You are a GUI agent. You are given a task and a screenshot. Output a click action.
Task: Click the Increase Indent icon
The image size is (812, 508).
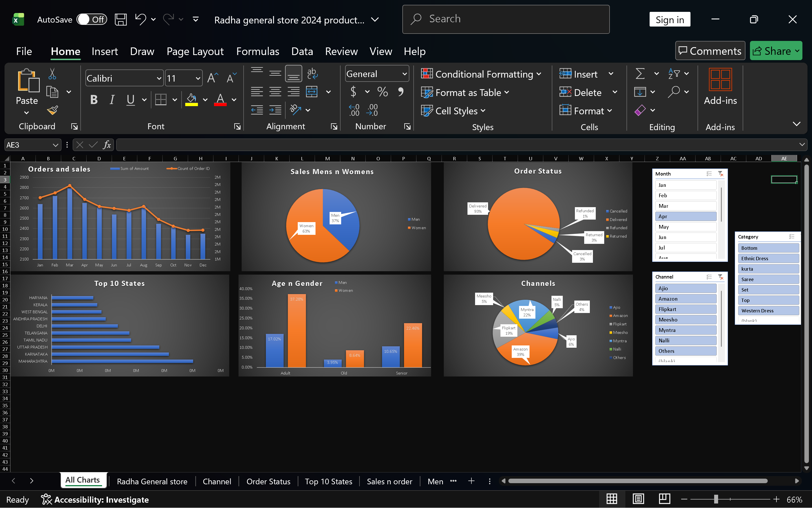275,110
